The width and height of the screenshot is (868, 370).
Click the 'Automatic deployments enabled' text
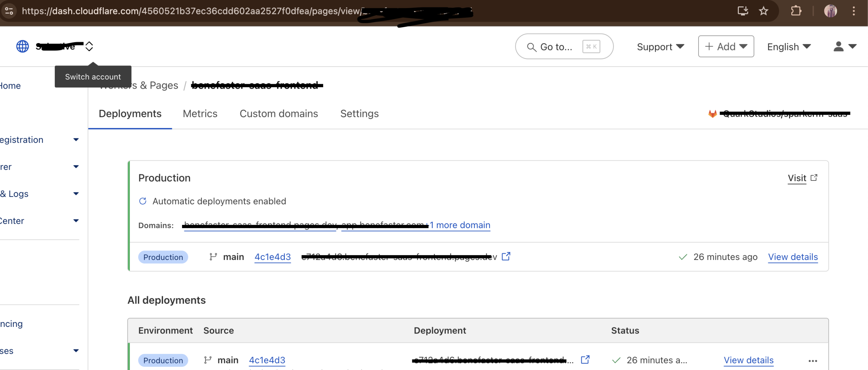(x=219, y=201)
